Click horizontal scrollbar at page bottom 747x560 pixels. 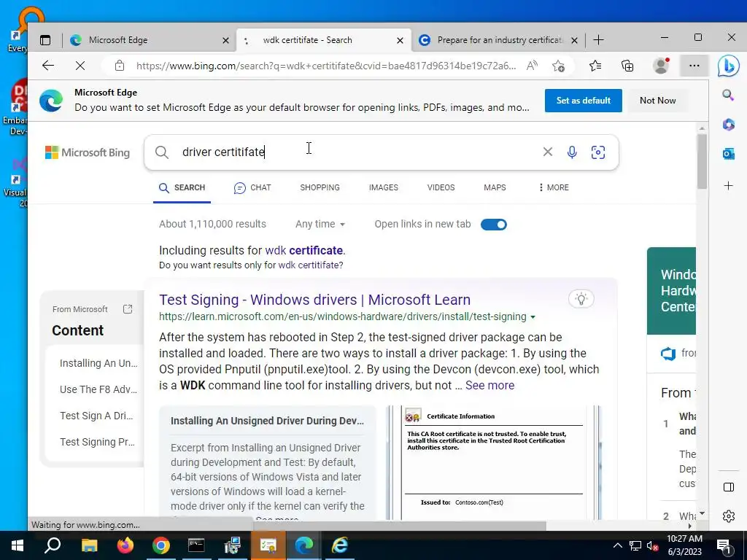(399, 526)
